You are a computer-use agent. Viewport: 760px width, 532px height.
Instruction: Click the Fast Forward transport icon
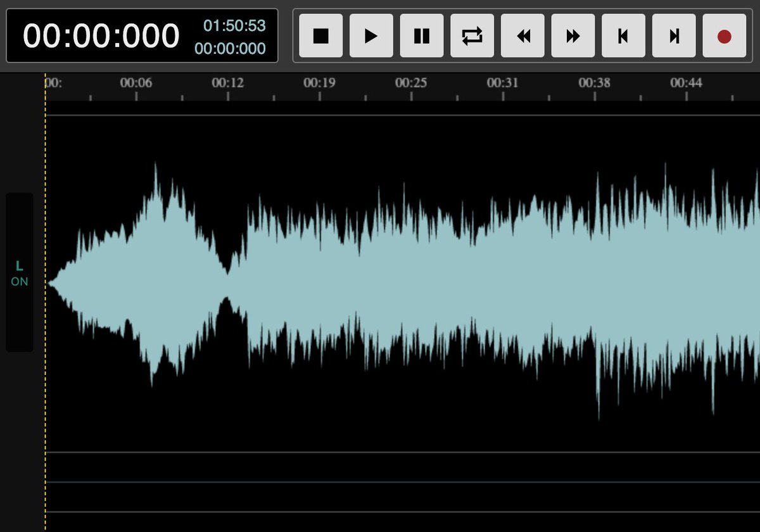click(572, 36)
